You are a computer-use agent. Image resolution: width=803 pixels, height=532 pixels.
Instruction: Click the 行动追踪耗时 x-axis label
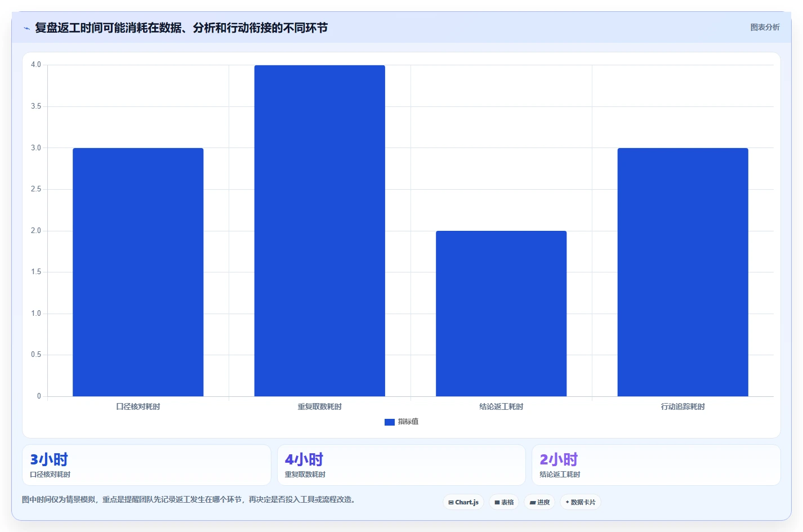[x=683, y=406]
